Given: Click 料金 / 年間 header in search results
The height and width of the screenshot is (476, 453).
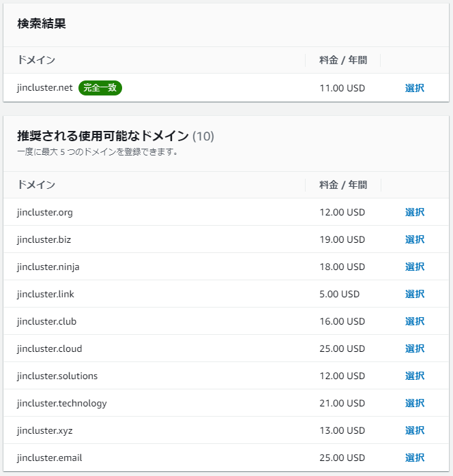Looking at the screenshot, I should (x=343, y=60).
